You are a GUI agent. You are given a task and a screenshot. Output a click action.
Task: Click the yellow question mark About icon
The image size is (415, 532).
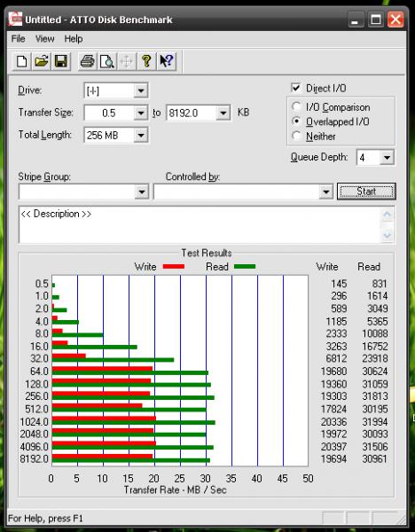146,62
